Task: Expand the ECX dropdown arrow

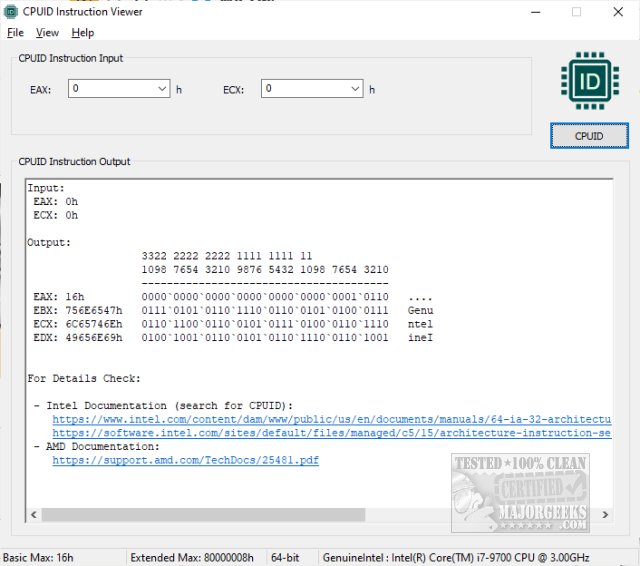Action: [355, 89]
